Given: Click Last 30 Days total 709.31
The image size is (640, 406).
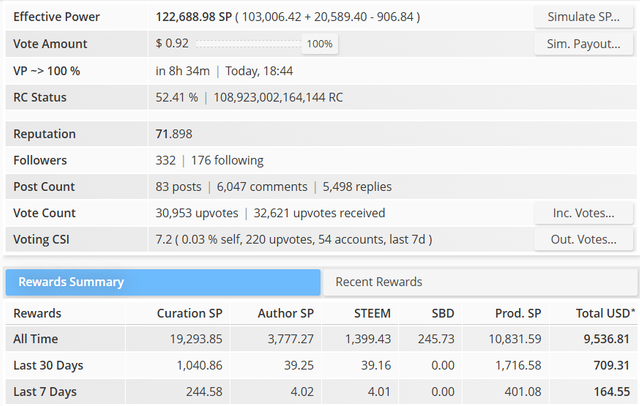Looking at the screenshot, I should coord(611,365).
